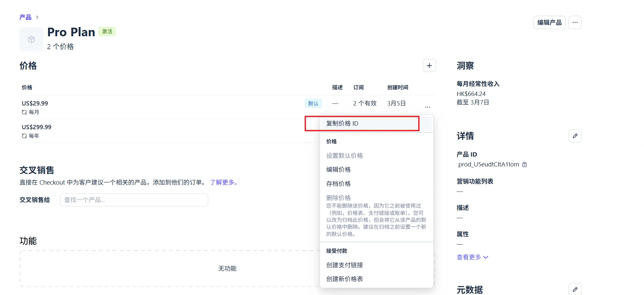This screenshot has height=295, width=644.
Task: Choose 编辑价格 in the context menu
Action: (338, 169)
